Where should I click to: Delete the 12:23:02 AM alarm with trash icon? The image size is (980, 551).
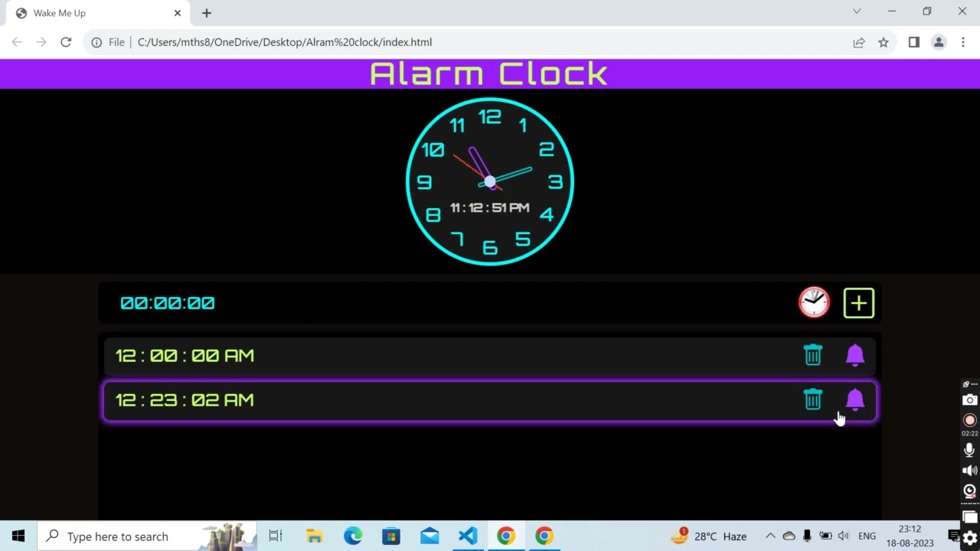[813, 399]
